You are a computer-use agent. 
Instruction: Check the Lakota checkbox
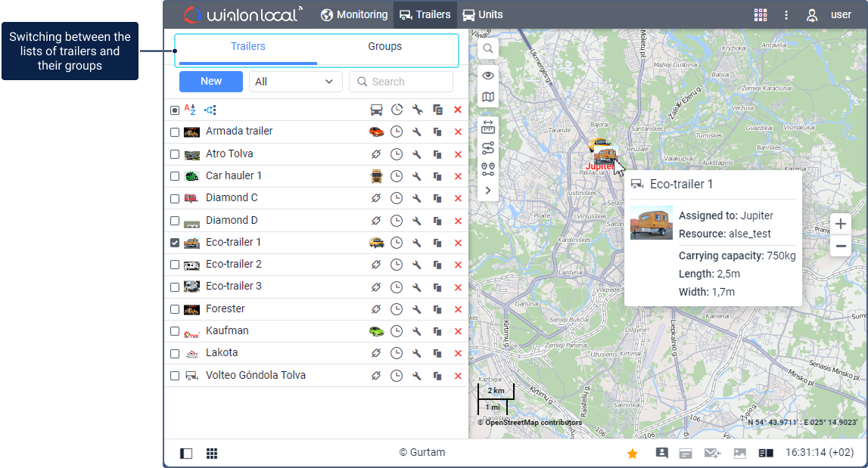[174, 354]
